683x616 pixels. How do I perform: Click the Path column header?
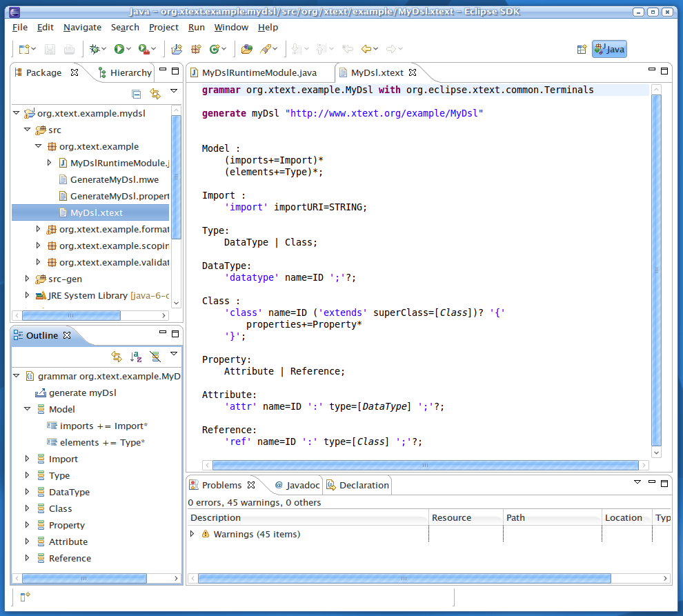coord(553,517)
